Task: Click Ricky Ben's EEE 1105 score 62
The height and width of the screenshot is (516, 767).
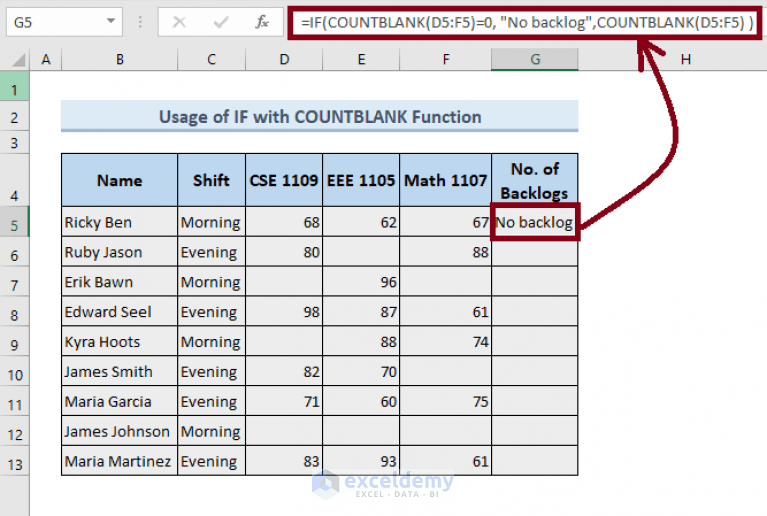Action: (x=361, y=222)
